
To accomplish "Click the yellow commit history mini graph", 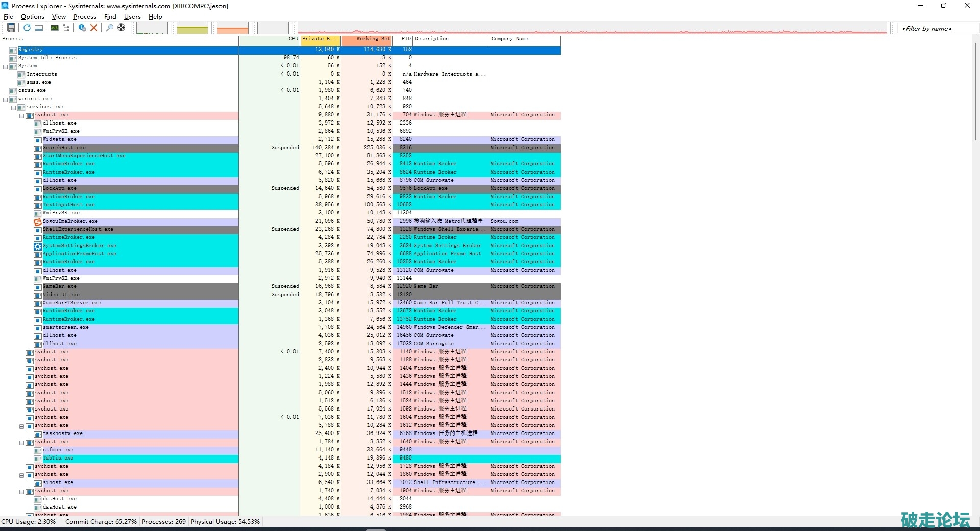I will pyautogui.click(x=192, y=28).
